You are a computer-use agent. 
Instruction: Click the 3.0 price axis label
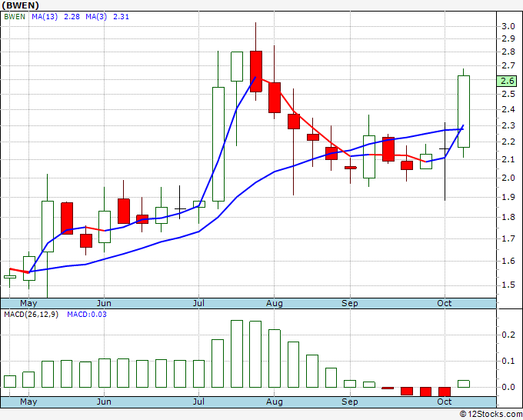tap(508, 26)
